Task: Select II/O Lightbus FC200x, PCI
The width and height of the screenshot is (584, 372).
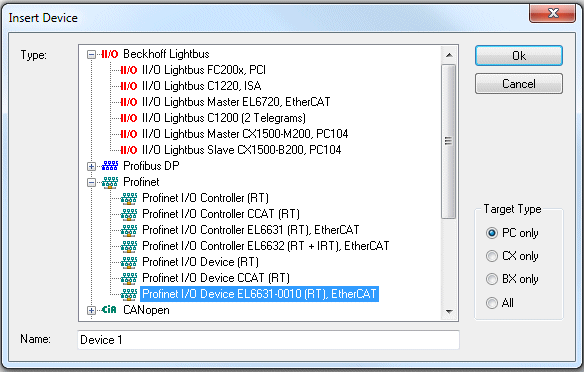Action: [204, 70]
